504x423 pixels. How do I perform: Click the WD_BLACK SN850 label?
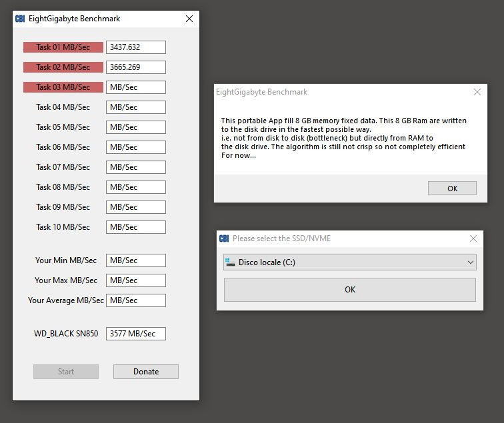tap(66, 334)
